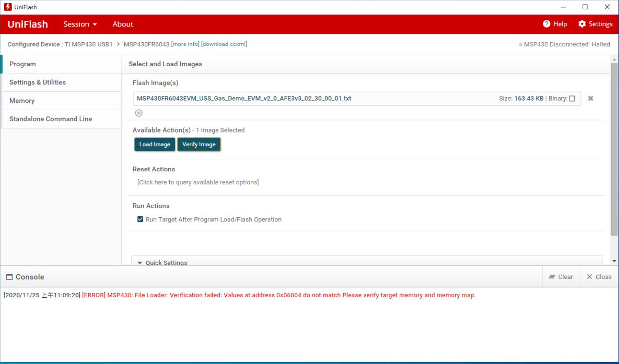Maximize the UniFlash window
This screenshot has height=364, width=619.
[x=585, y=7]
